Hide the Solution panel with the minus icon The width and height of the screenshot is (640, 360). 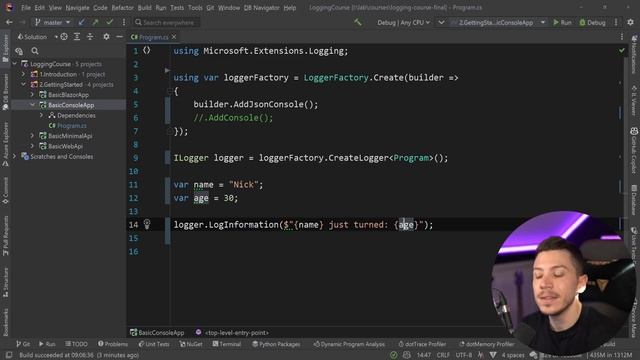(119, 37)
